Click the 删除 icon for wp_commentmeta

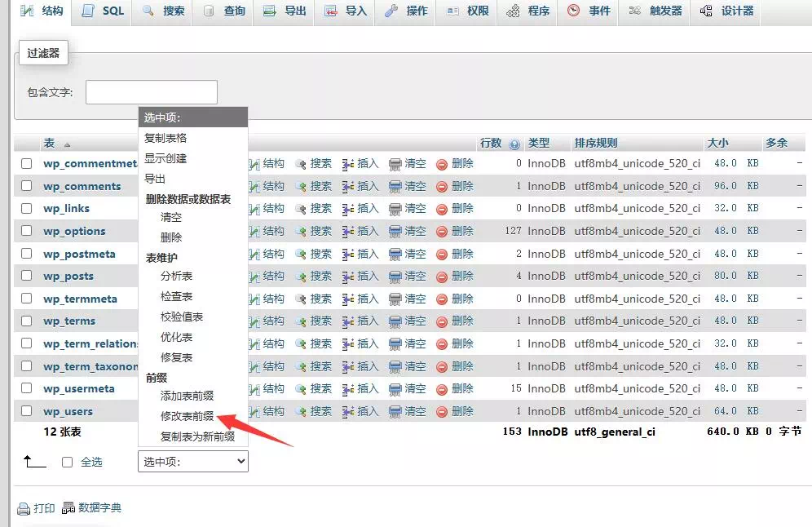[x=442, y=165]
